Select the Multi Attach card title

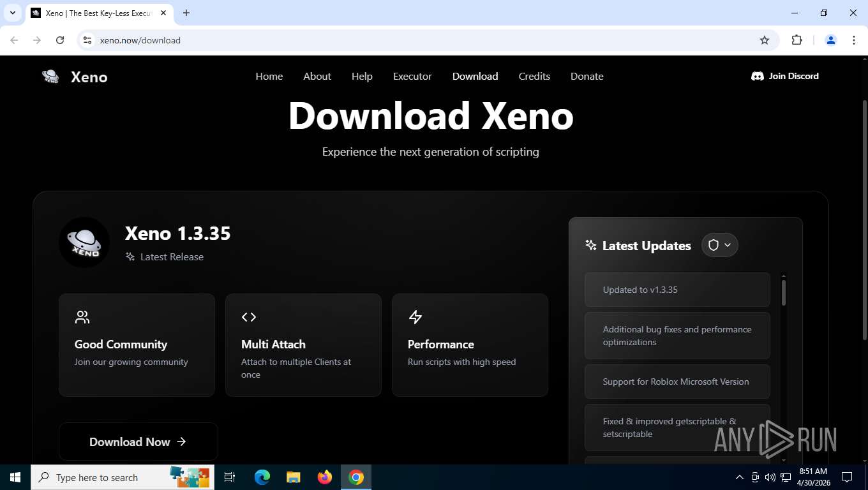pyautogui.click(x=273, y=344)
